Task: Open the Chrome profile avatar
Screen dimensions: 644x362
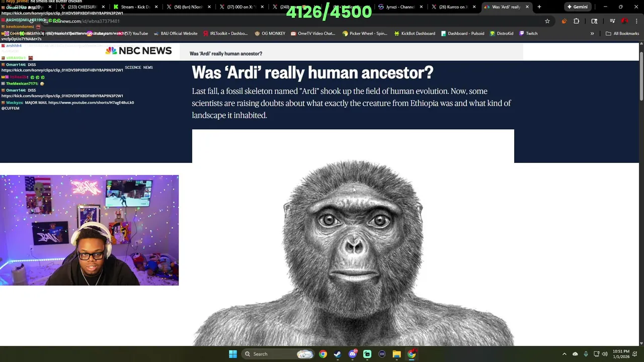Action: tap(624, 21)
